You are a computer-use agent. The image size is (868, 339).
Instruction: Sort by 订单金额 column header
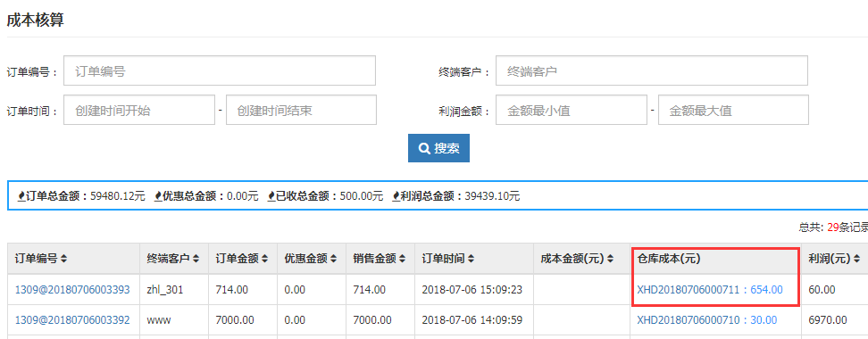pos(242,258)
